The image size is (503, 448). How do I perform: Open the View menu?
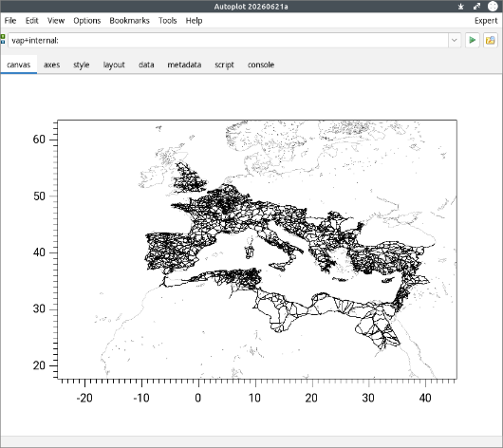tap(56, 21)
